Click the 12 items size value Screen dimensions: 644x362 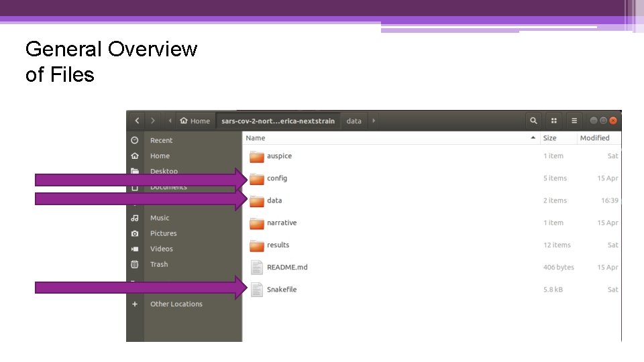557,245
